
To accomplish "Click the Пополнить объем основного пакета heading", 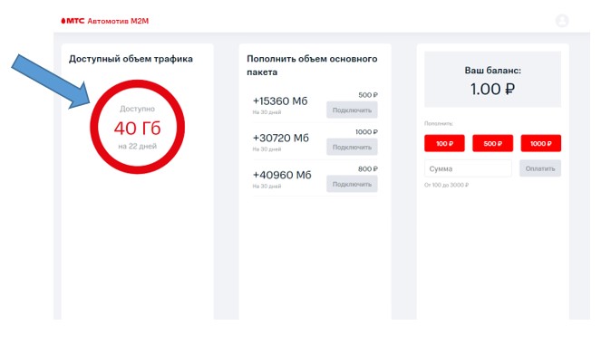I will (311, 65).
